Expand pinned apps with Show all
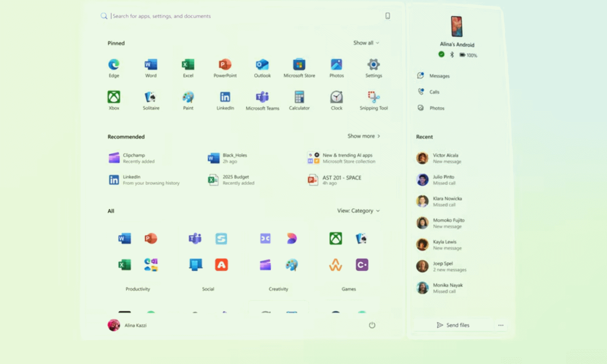This screenshot has width=607, height=364. (x=366, y=43)
